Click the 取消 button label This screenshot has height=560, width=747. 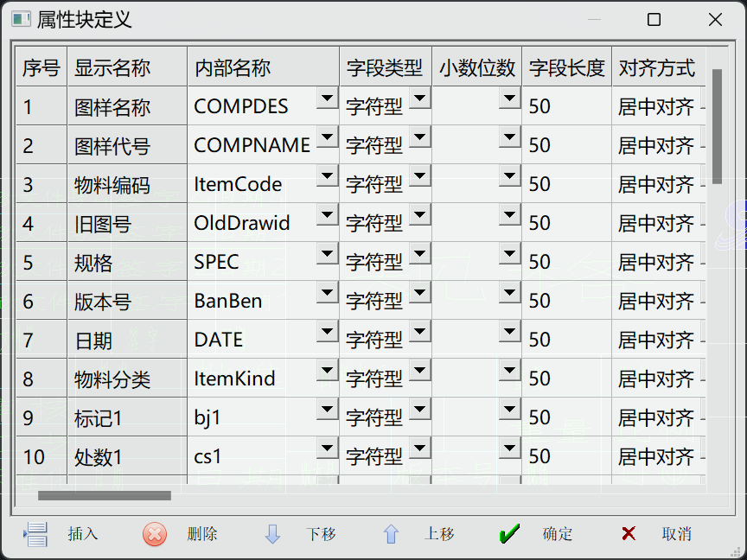(x=676, y=534)
